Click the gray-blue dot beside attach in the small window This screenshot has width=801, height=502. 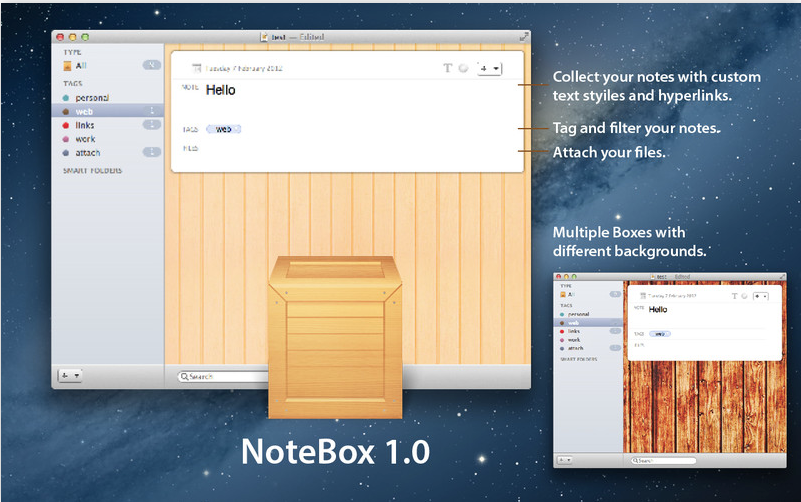(x=562, y=348)
